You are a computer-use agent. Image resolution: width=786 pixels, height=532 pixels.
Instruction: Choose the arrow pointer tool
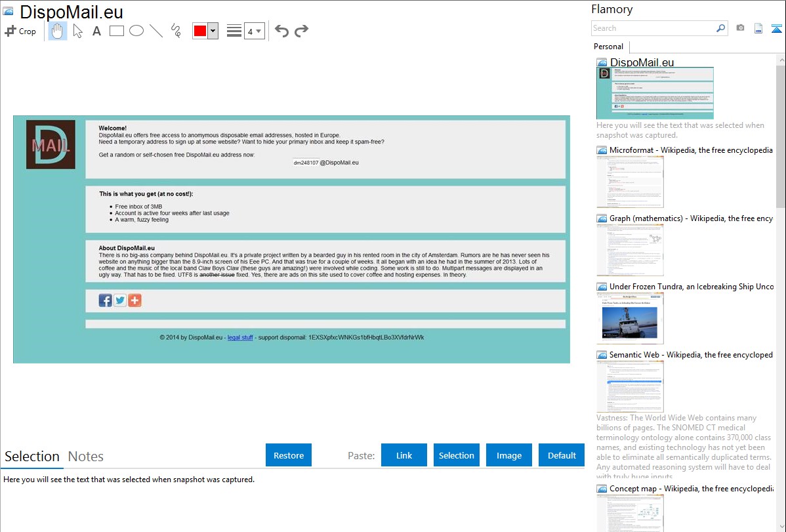77,31
